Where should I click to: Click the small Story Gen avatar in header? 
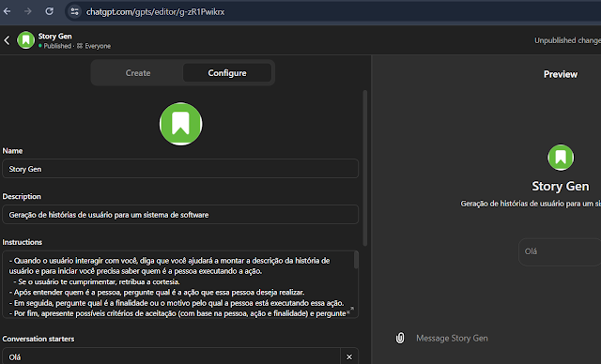coord(25,39)
